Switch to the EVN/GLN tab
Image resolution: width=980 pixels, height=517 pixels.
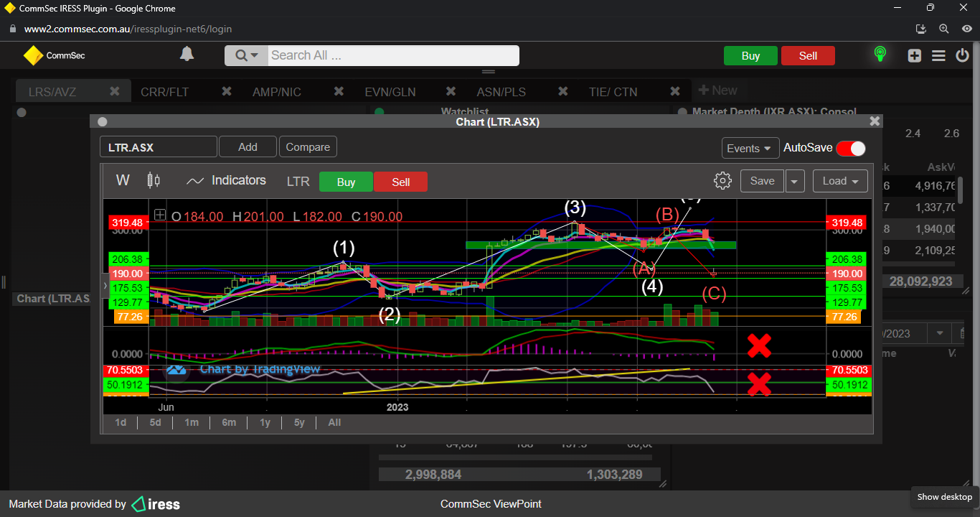(x=390, y=92)
